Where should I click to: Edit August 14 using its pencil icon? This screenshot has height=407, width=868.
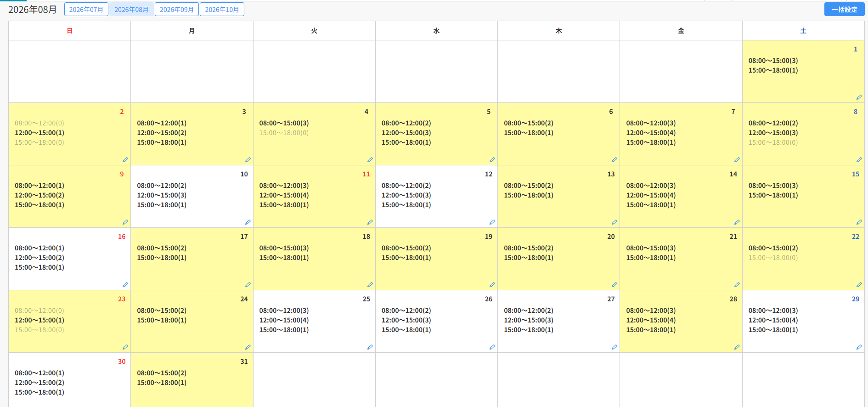737,222
